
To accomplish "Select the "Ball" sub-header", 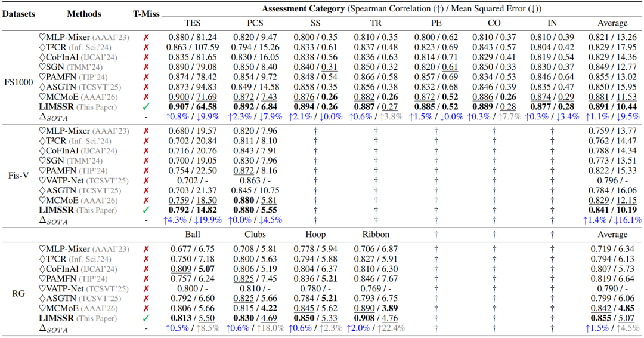I will 193,234.
